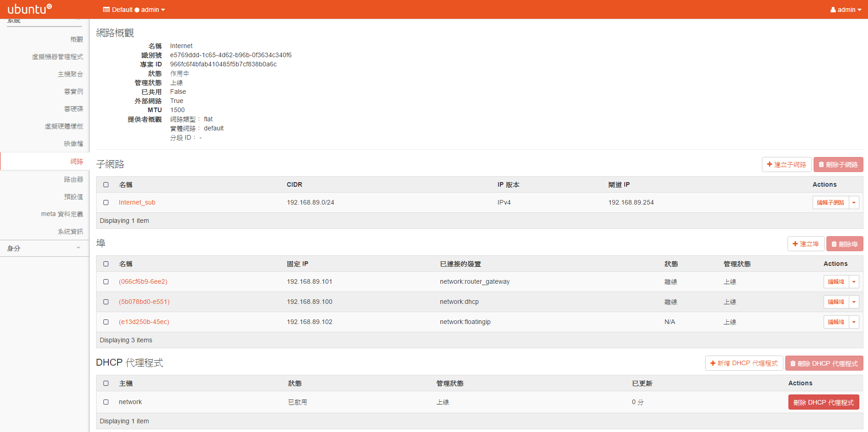Click trash icon on delete DHCP agents button

(x=793, y=364)
